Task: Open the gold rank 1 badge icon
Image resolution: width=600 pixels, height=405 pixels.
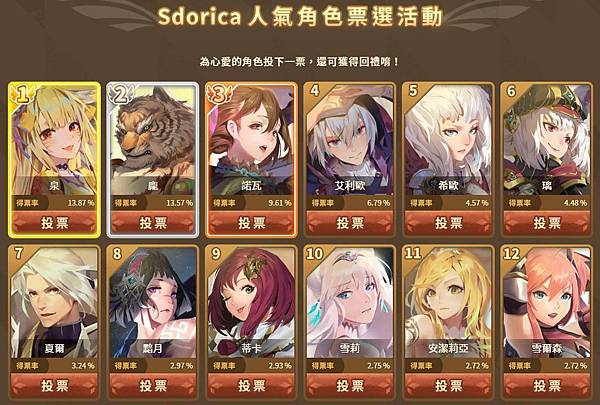Action: coord(22,95)
